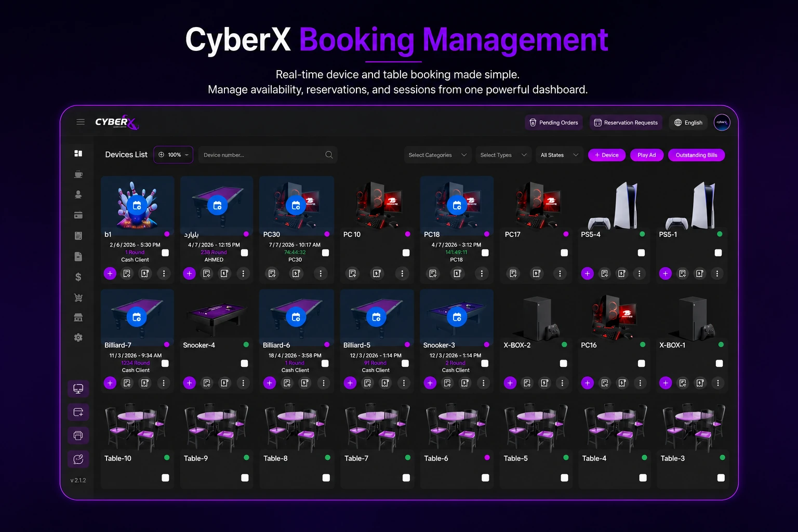The width and height of the screenshot is (798, 532).
Task: Tick the checkbox on PC16 card
Action: coord(642,363)
